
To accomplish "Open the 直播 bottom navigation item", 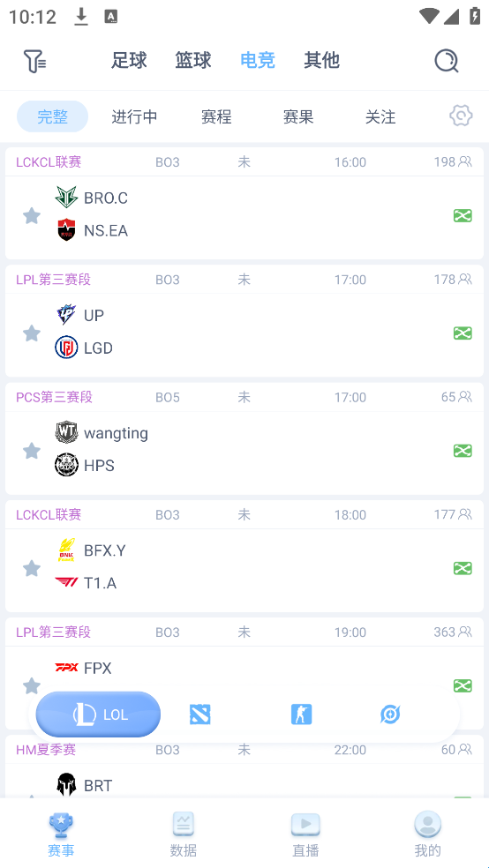I will point(305,834).
